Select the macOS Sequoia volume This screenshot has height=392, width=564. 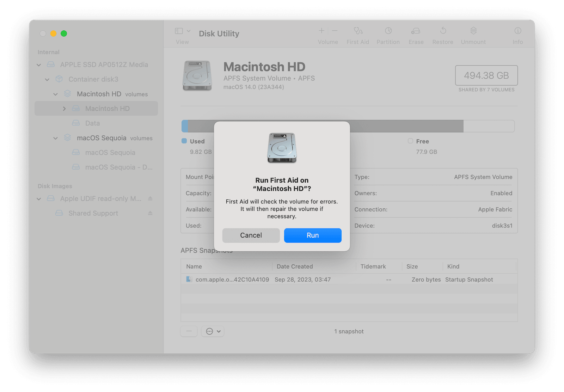tap(110, 153)
